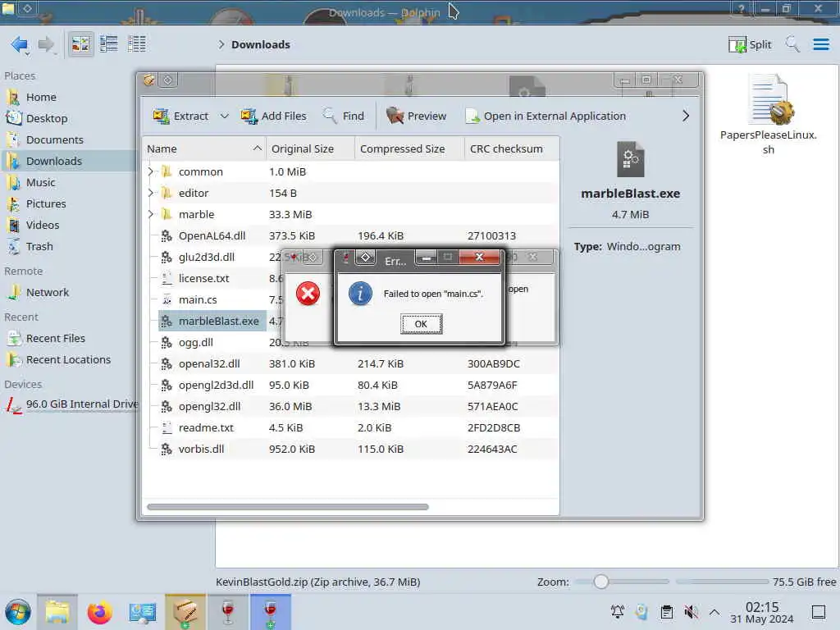
Task: Select glu2d3d.dll in archive list
Action: 206,257
